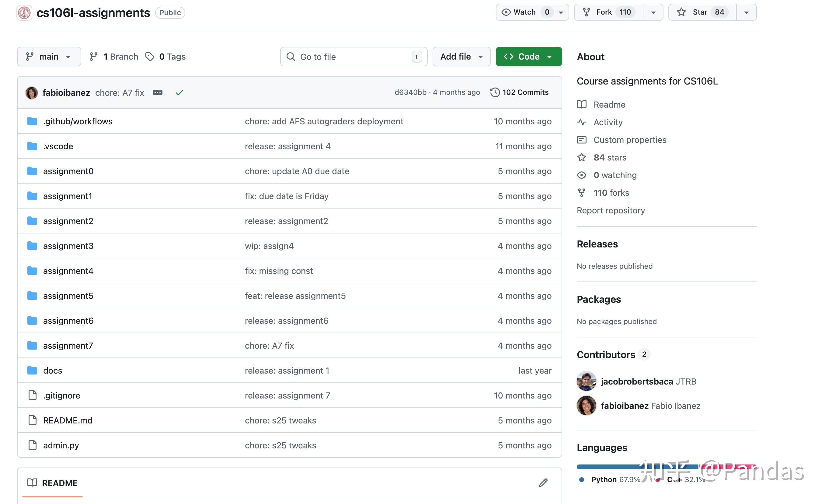Click the docs folder icon

click(32, 370)
